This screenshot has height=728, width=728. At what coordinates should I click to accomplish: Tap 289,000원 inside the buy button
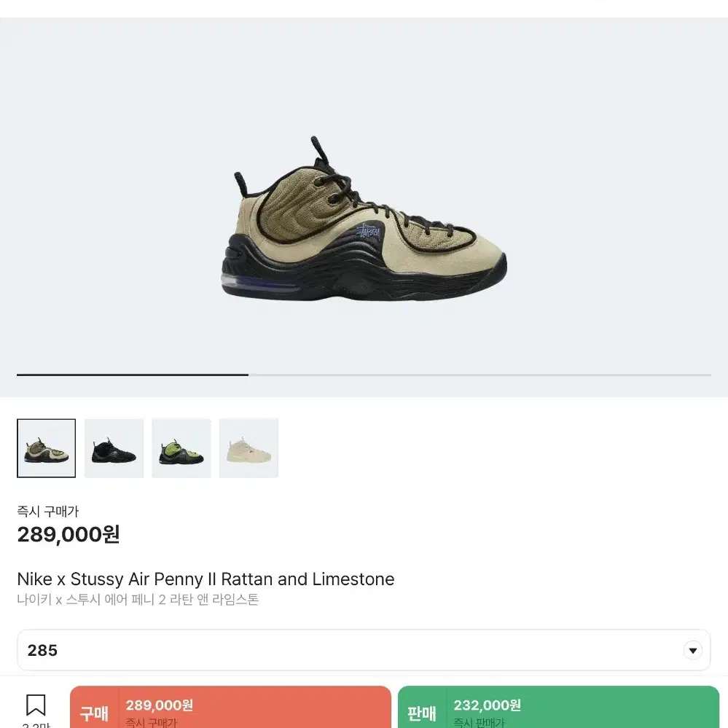[160, 705]
